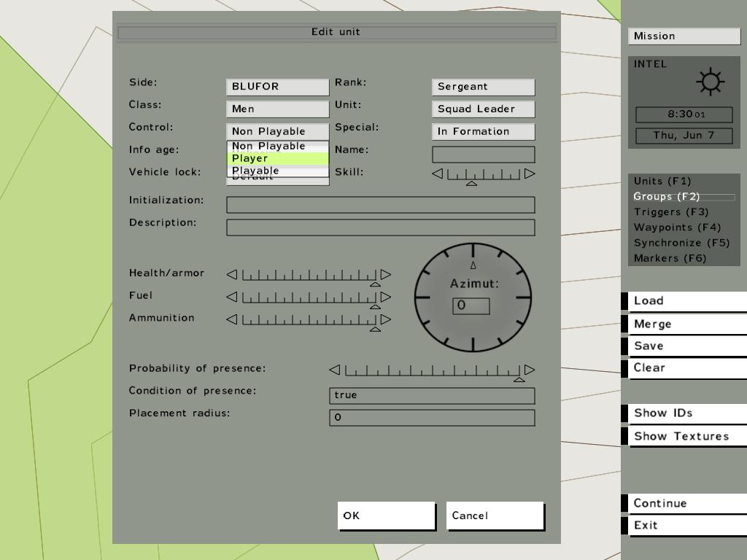Click the Probability of presence slider track
Image resolution: width=747 pixels, height=560 pixels.
coord(432,370)
